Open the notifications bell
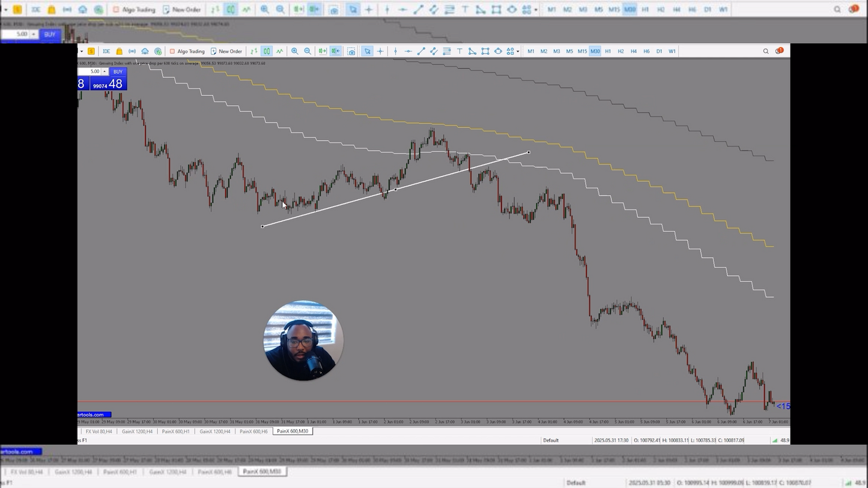Screen dimensions: 868x488 [779, 51]
